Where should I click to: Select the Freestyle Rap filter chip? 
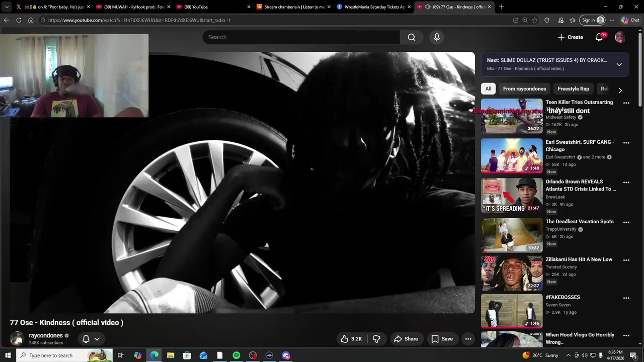point(573,89)
